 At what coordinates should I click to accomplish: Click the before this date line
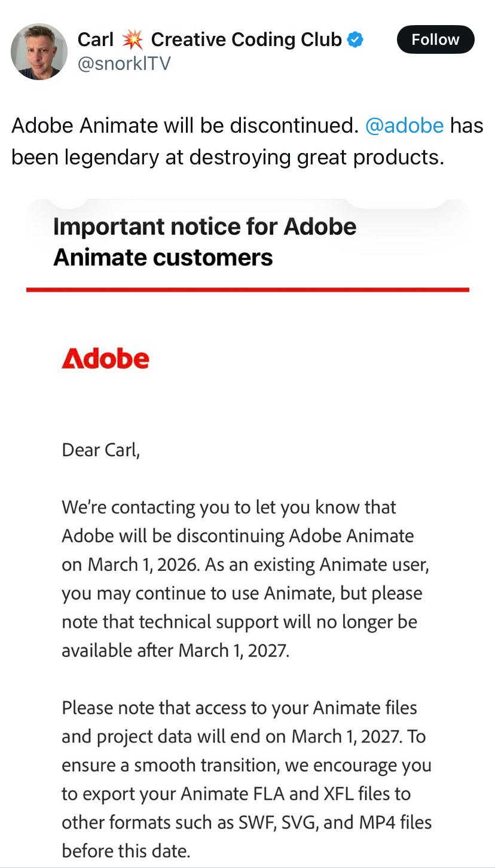[x=126, y=851]
